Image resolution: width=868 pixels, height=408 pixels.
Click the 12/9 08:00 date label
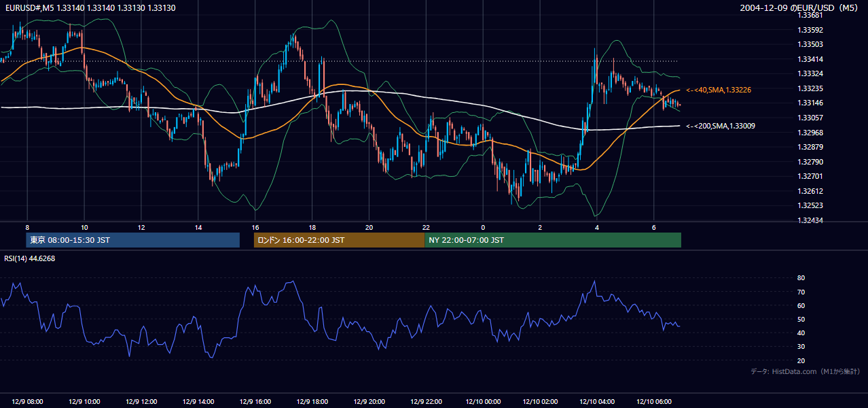(27, 401)
